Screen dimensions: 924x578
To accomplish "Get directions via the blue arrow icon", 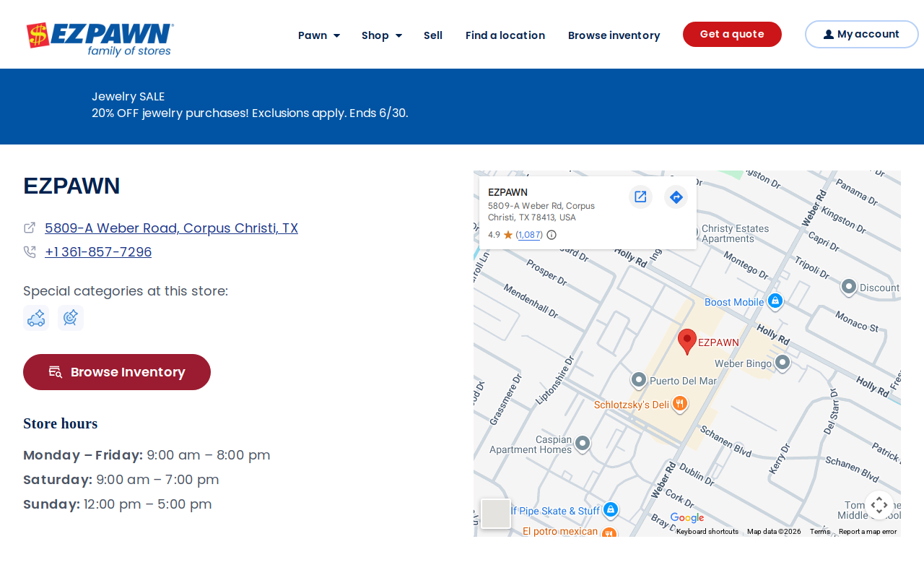I will (x=676, y=197).
